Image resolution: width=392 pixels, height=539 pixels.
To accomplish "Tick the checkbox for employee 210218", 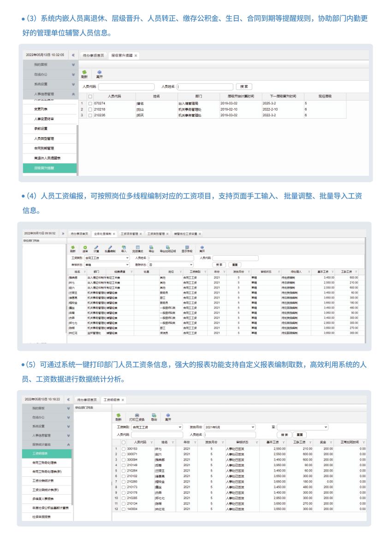I will click(x=90, y=109).
